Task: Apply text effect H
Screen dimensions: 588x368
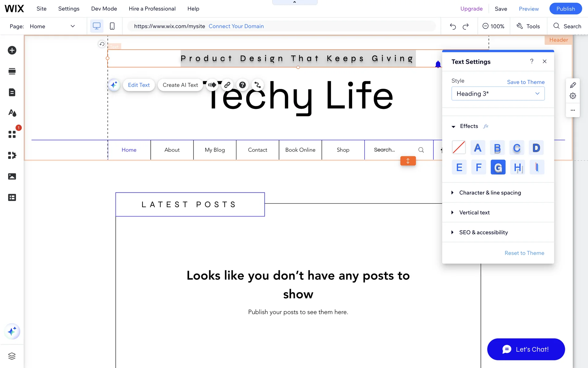Action: click(x=518, y=167)
